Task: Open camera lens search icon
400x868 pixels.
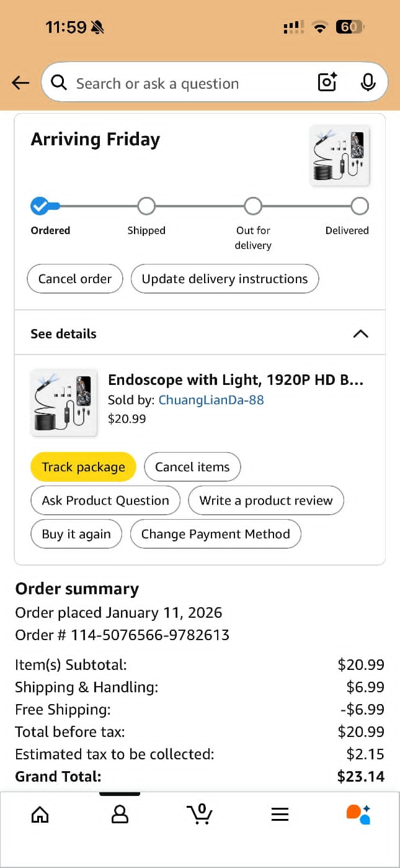Action: tap(327, 83)
